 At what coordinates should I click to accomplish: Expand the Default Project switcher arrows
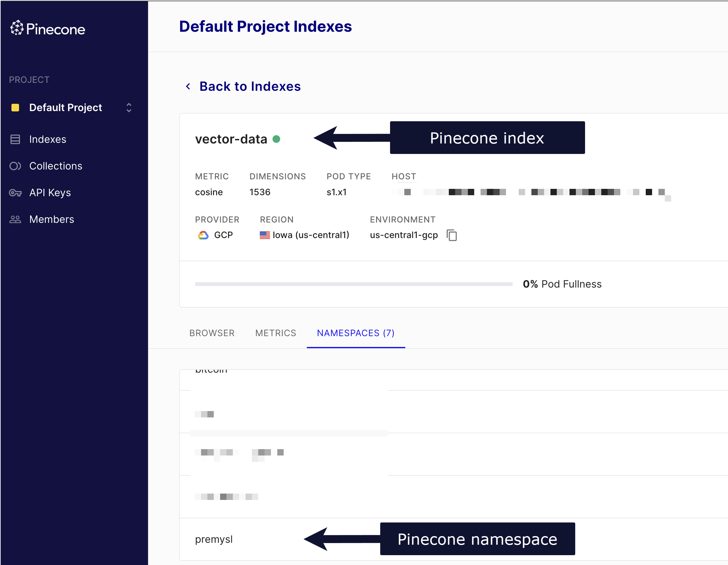[x=129, y=108]
